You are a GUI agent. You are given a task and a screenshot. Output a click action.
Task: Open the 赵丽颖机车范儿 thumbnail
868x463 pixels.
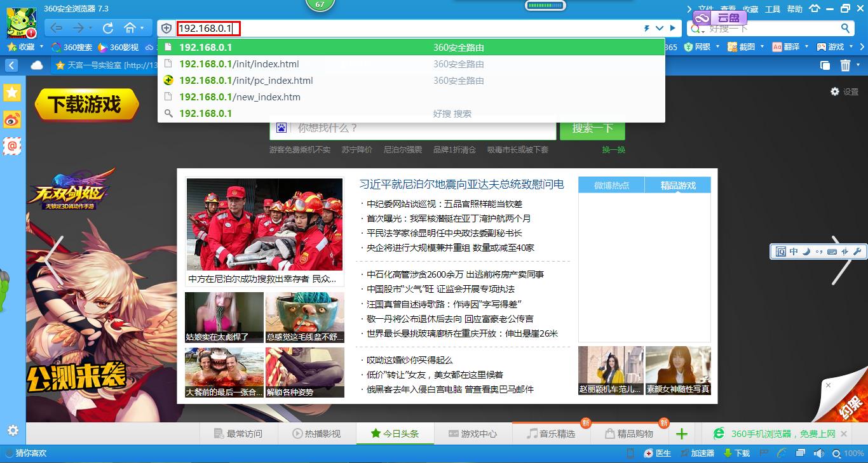[611, 371]
